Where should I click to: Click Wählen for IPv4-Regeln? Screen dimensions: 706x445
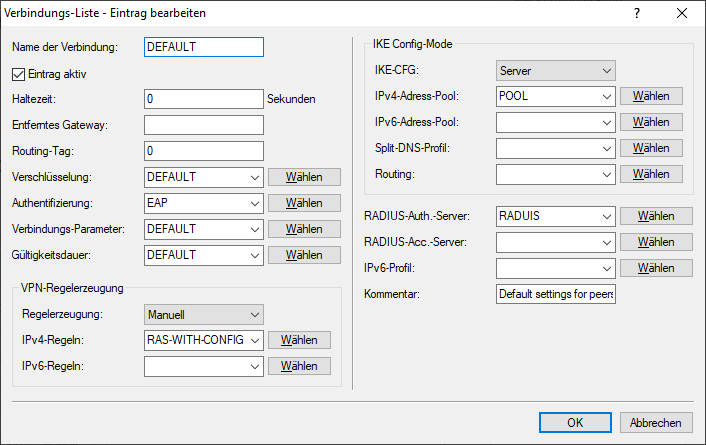pyautogui.click(x=299, y=340)
